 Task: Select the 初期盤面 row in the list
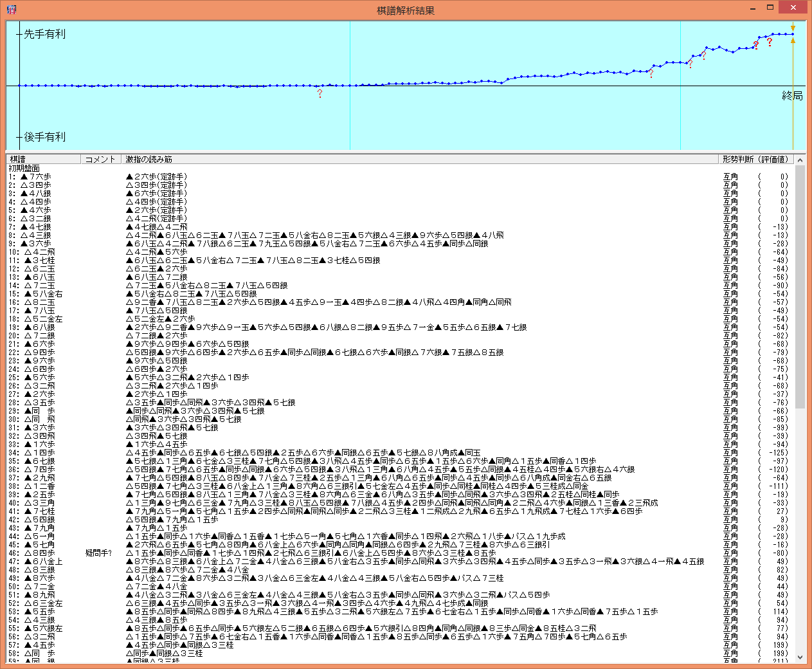coord(24,168)
